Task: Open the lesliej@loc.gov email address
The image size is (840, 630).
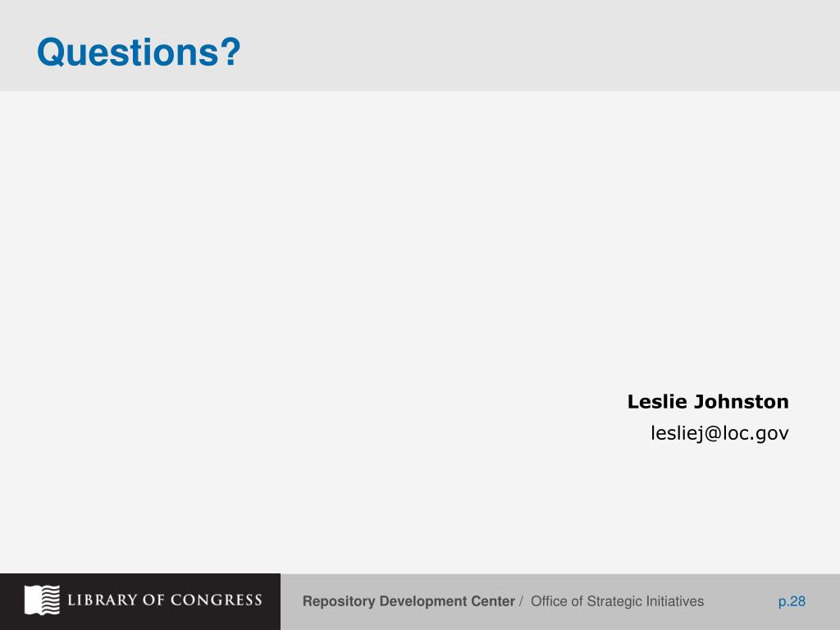Action: coord(719,433)
